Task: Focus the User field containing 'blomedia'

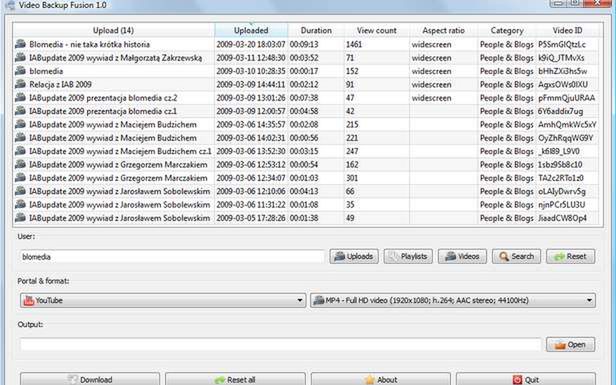Action: coord(172,257)
